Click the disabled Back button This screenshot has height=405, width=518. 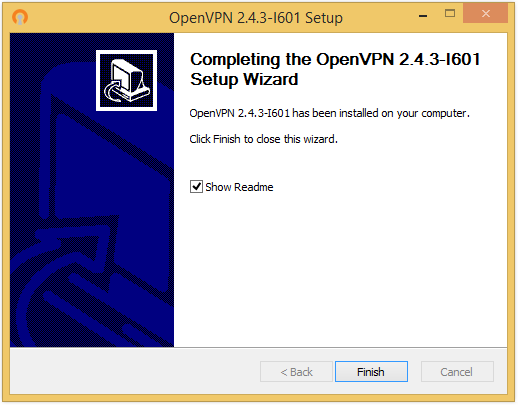click(x=296, y=371)
